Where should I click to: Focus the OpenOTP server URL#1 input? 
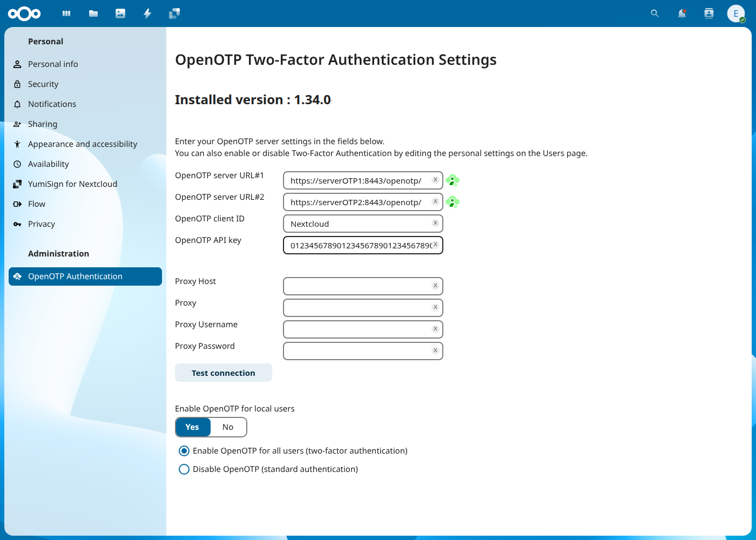point(363,180)
